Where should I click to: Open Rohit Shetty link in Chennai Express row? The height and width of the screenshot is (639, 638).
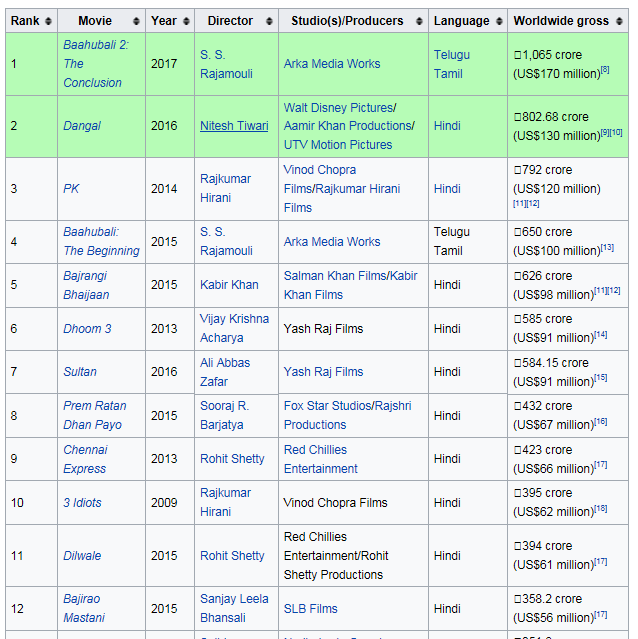[232, 459]
